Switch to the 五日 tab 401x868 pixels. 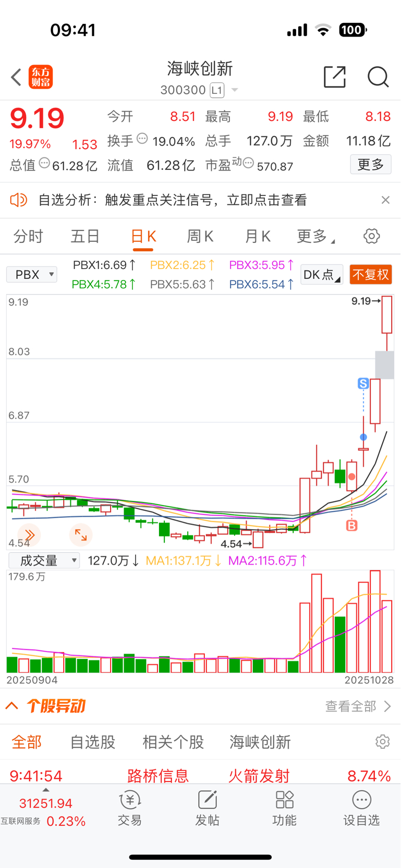point(86,237)
